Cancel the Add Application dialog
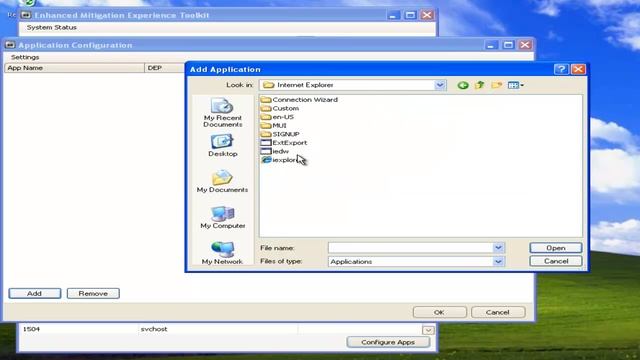 pos(556,261)
